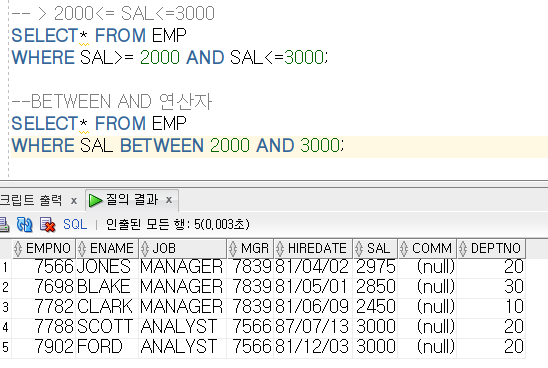Viewport: 548px width, 368px height.
Task: Sort by the SAL column header
Action: click(x=375, y=248)
